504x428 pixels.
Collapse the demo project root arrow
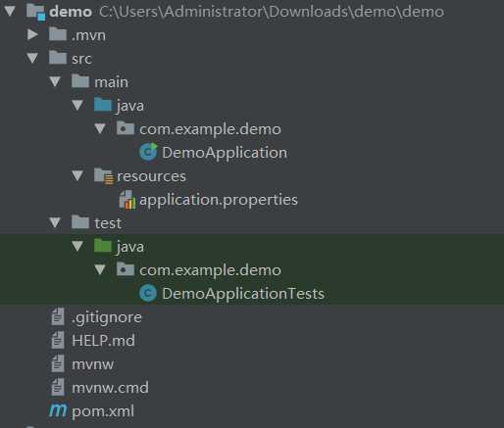[10, 11]
